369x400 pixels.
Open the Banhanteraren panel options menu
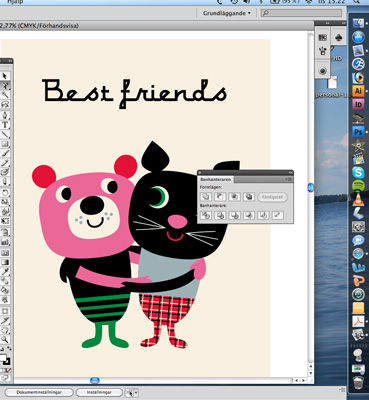(290, 179)
